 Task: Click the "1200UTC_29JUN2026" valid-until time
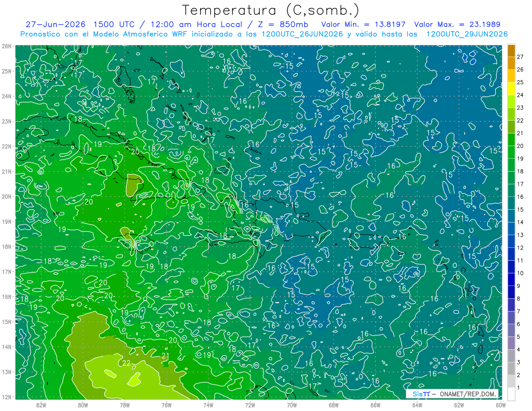[467, 34]
